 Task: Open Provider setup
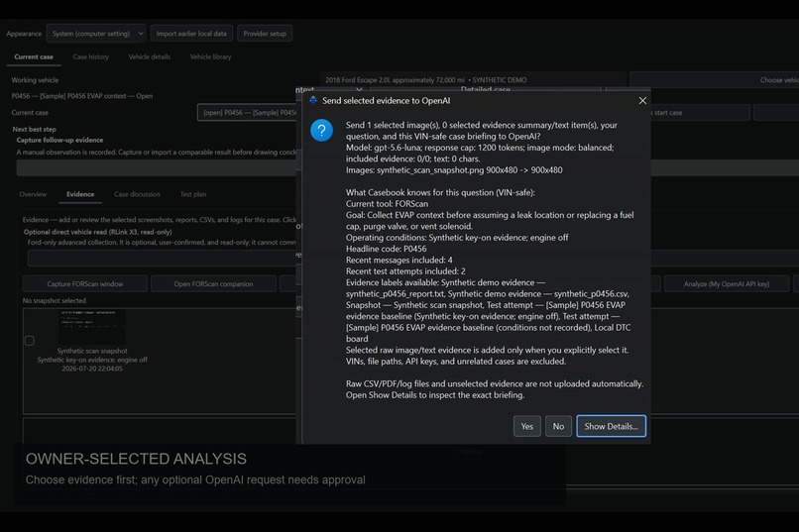tap(265, 34)
